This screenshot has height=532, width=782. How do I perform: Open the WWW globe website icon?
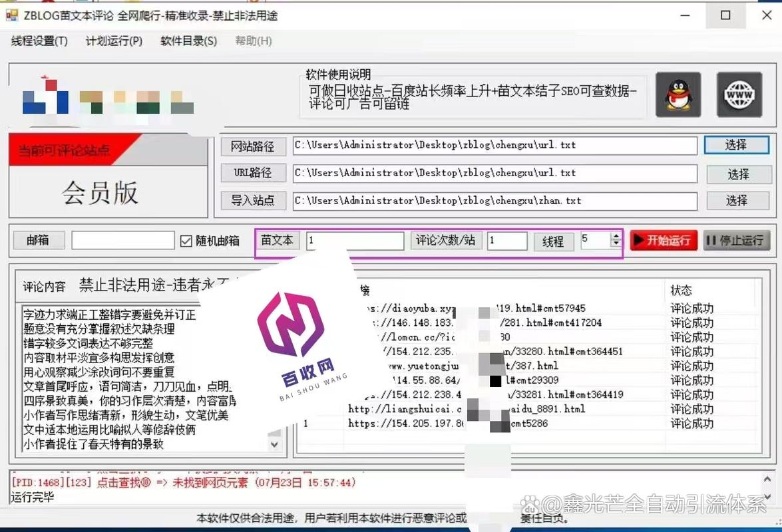coord(738,94)
